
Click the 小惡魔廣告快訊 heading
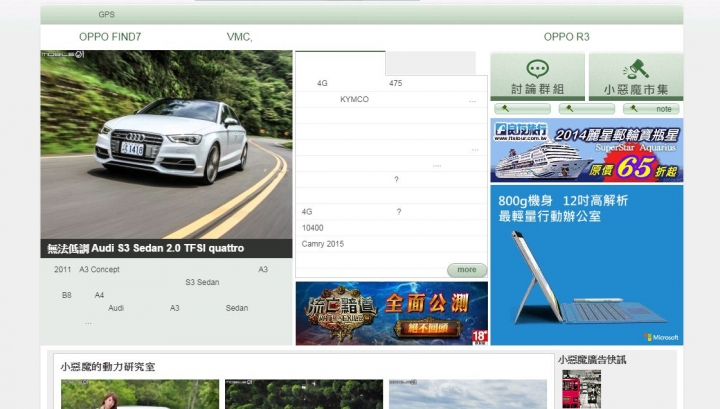pyautogui.click(x=592, y=359)
